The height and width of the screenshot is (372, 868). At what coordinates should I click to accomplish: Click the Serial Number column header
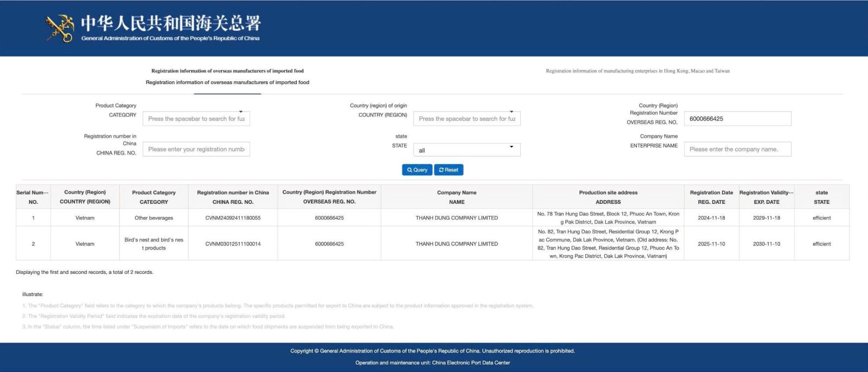tap(33, 197)
